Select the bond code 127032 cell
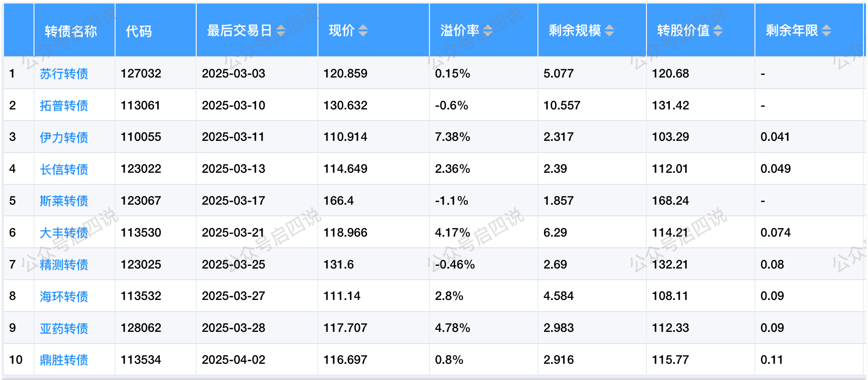868x380 pixels. [141, 73]
